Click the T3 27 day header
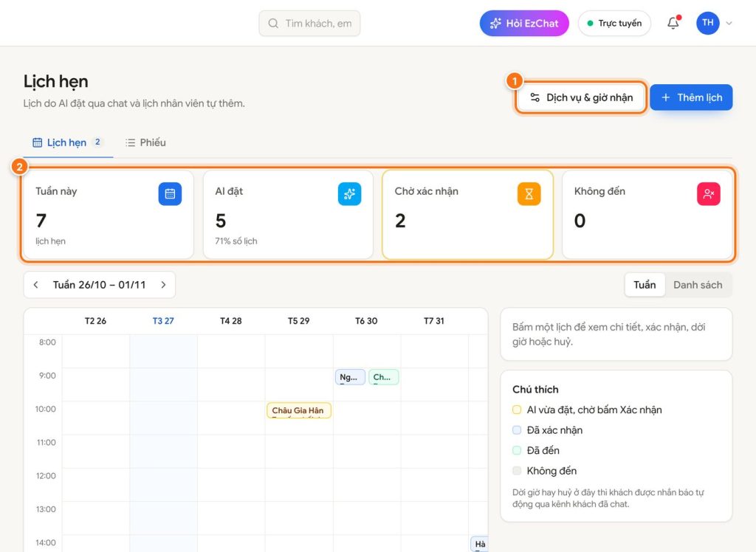Screen dimensions: 756x552 pos(163,321)
